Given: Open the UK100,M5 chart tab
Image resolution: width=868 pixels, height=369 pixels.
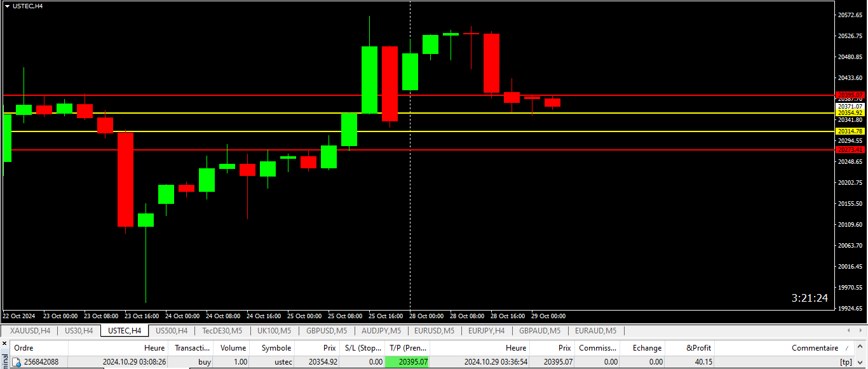Looking at the screenshot, I should click(274, 331).
